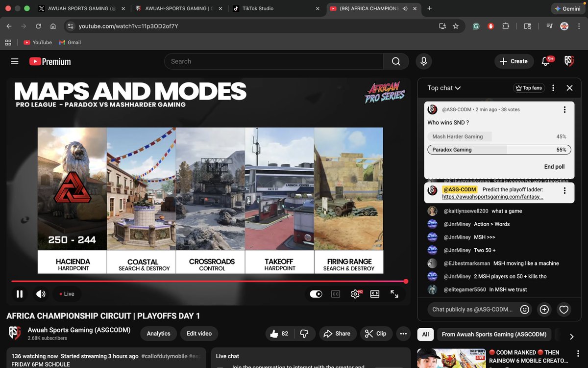588x368 pixels.
Task: Dislike the video
Action: click(304, 334)
